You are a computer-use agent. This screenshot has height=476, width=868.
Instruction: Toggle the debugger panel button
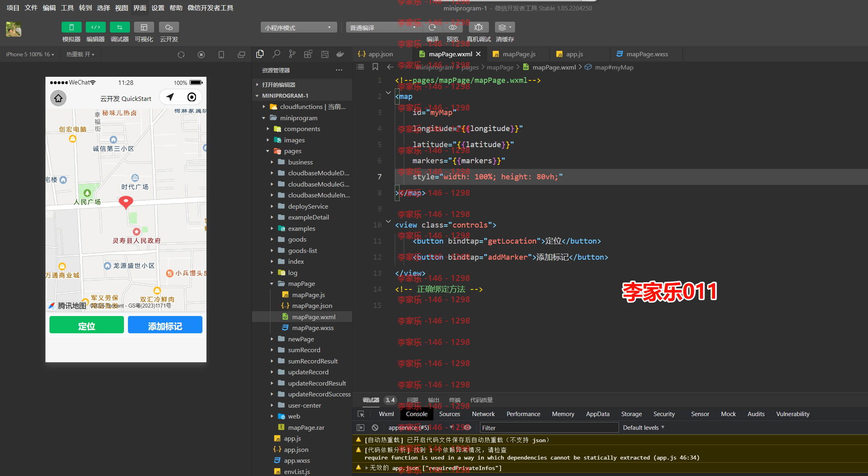point(120,27)
